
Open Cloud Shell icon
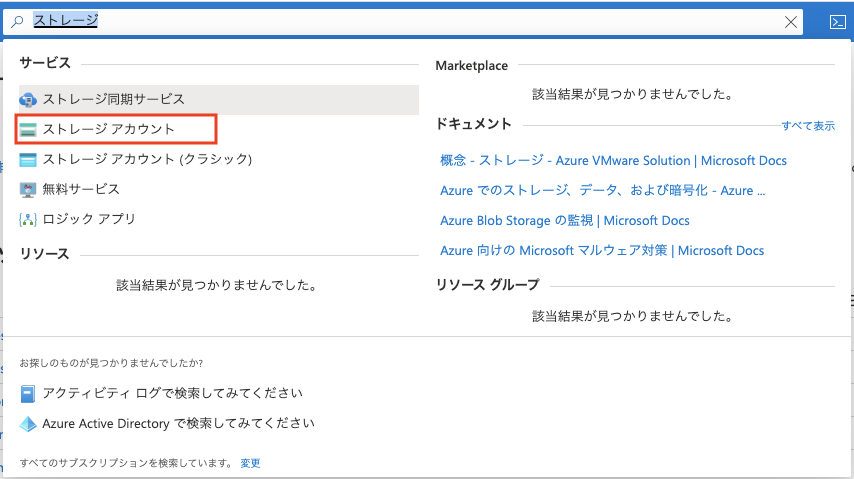[837, 22]
